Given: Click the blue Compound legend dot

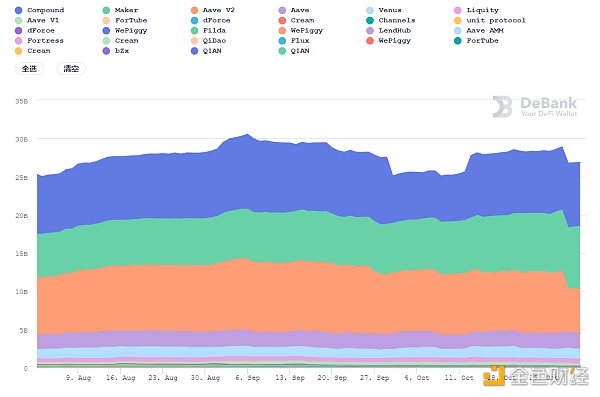Looking at the screenshot, I should [x=18, y=10].
